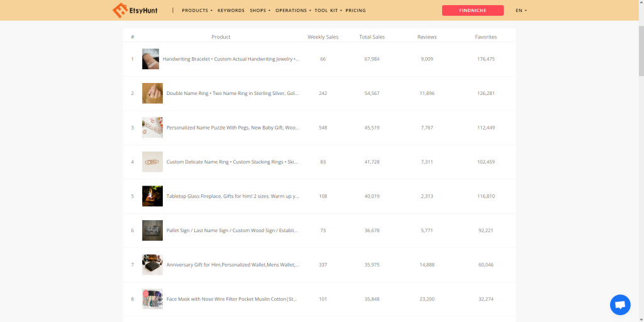Expand the Products dropdown menu

(197, 11)
